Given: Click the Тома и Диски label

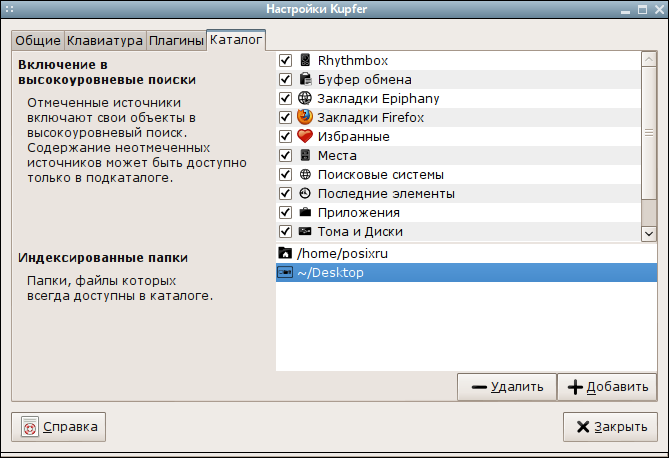Looking at the screenshot, I should click(x=361, y=231).
